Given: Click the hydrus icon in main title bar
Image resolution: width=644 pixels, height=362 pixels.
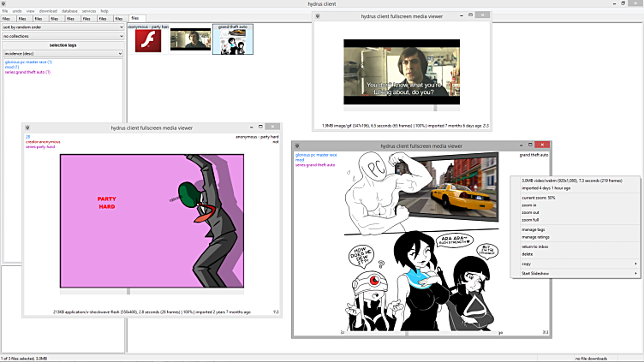Looking at the screenshot, I should pyautogui.click(x=5, y=3).
